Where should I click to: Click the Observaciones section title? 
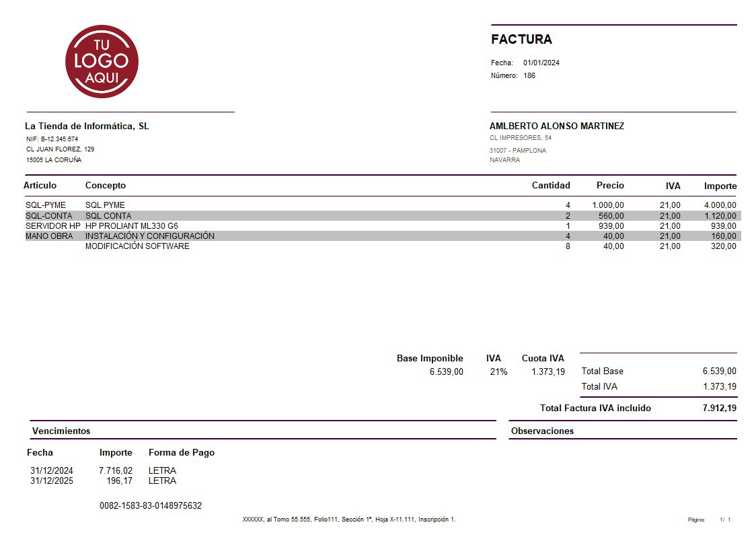coord(542,431)
